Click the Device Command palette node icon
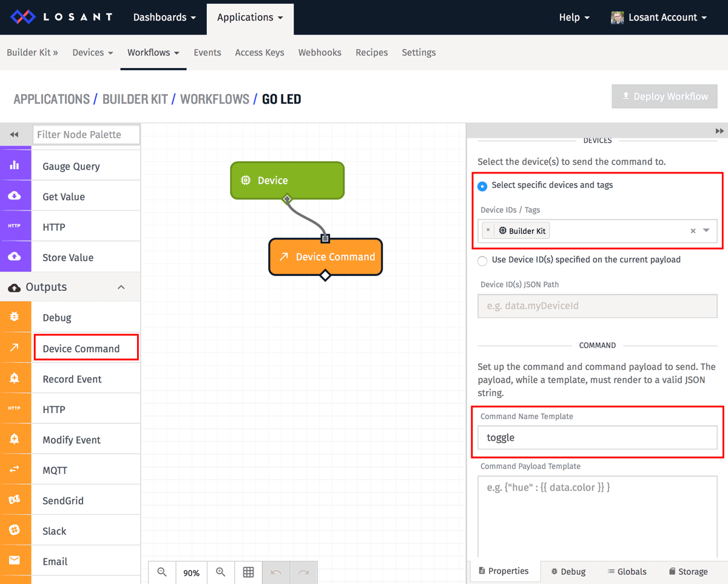This screenshot has height=584, width=728. pos(15,347)
